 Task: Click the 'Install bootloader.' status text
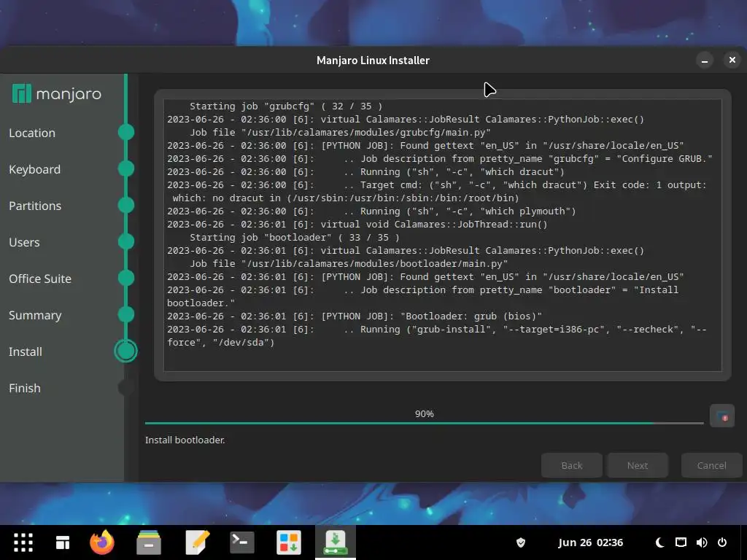click(x=185, y=440)
